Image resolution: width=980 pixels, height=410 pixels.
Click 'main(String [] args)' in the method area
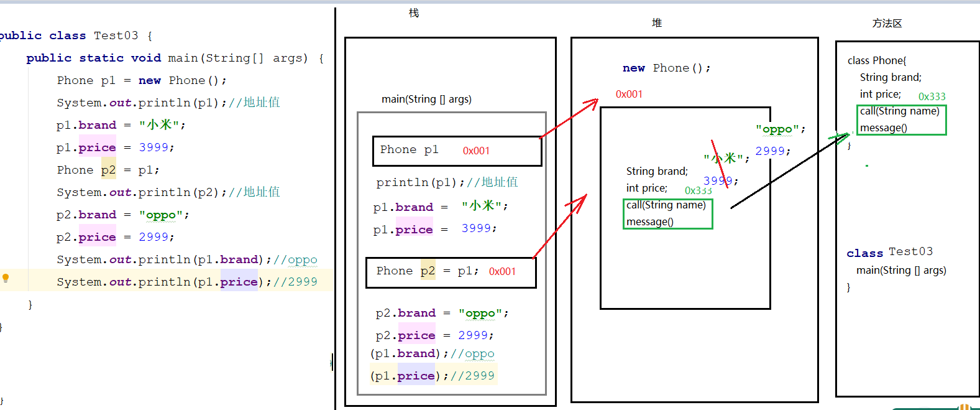point(901,270)
